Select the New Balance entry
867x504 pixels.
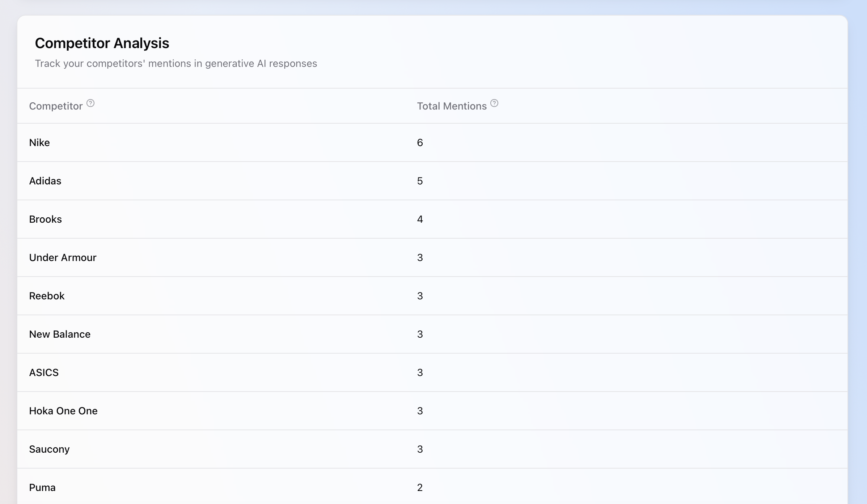pos(60,334)
